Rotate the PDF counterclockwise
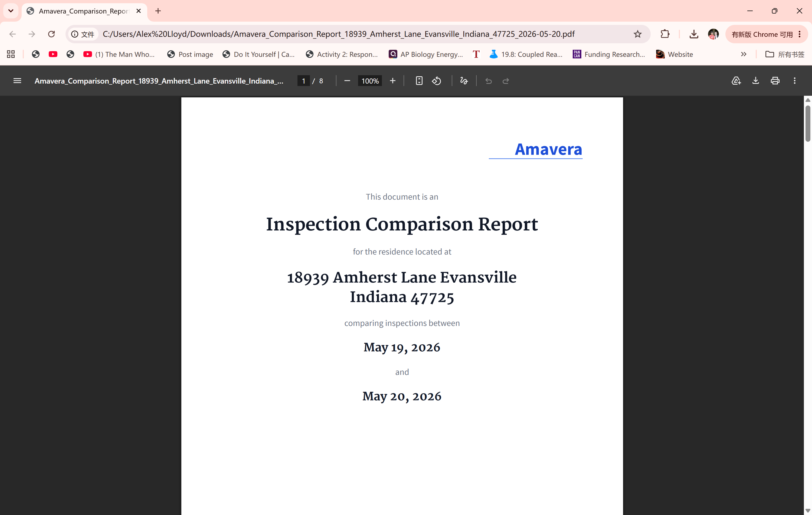The image size is (812, 515). click(437, 81)
